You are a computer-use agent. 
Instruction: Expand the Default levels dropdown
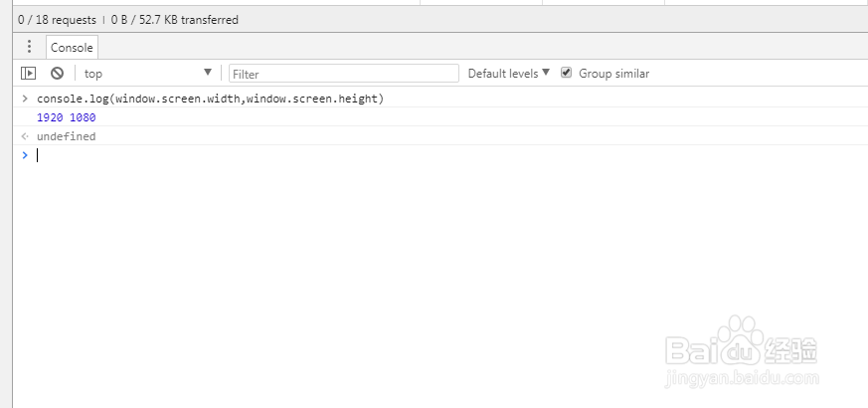(508, 74)
